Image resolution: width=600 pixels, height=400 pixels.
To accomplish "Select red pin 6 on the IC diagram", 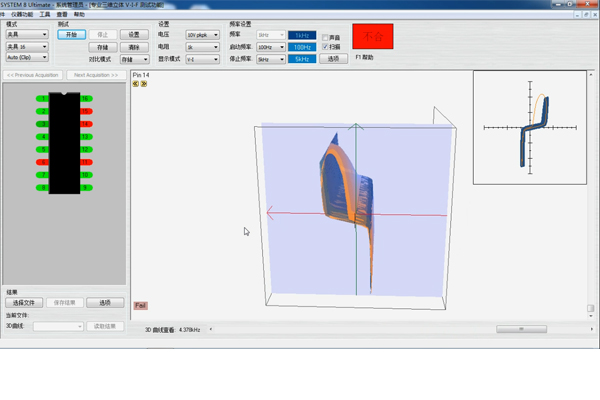I will [x=42, y=161].
